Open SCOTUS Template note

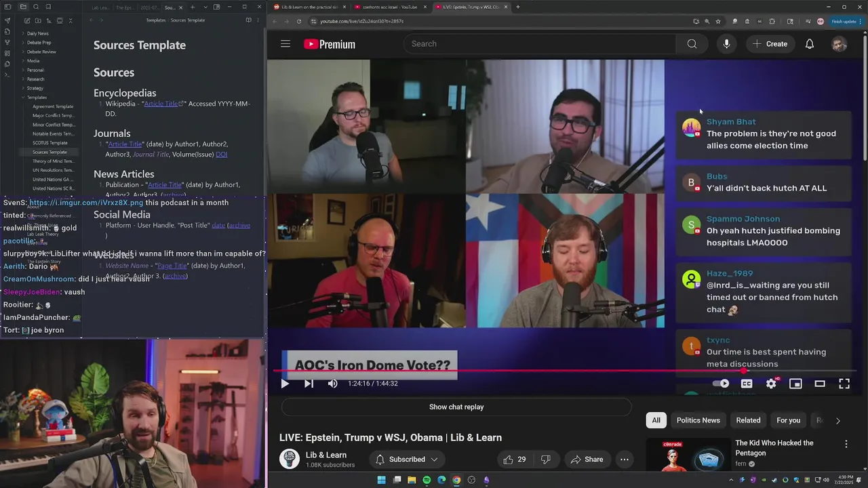pyautogui.click(x=50, y=143)
